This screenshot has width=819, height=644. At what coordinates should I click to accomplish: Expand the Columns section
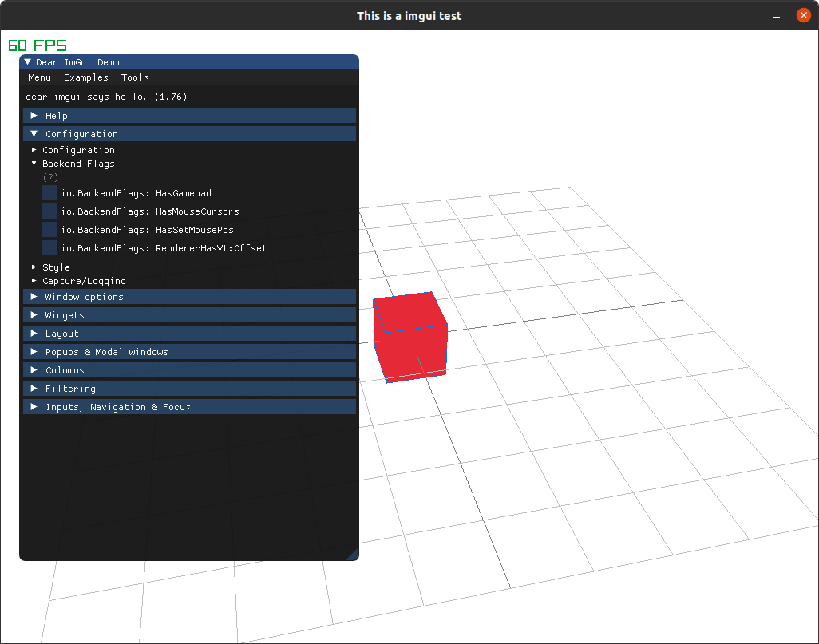(x=190, y=369)
